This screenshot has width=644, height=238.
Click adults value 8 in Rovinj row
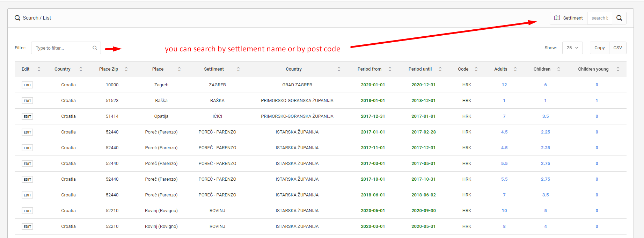504,226
